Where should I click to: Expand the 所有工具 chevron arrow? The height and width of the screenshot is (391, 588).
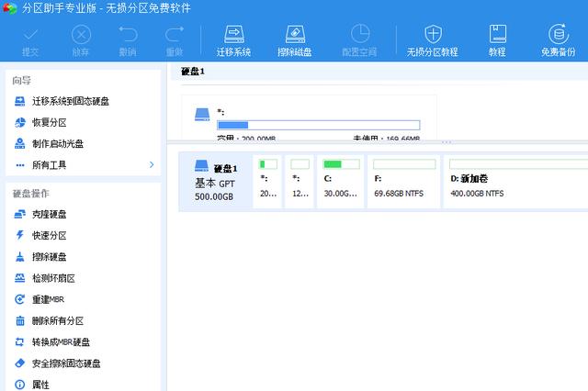click(152, 165)
